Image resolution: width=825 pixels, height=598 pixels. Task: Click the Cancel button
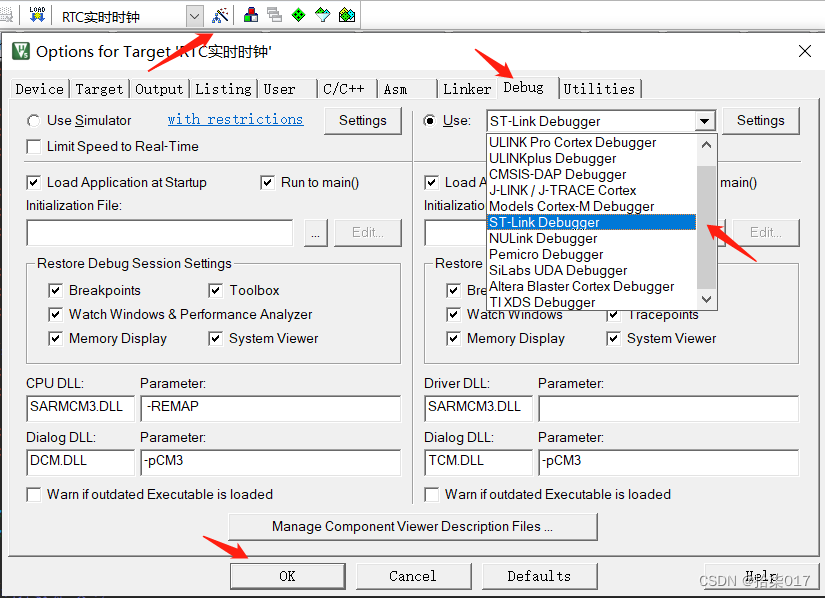coord(413,576)
